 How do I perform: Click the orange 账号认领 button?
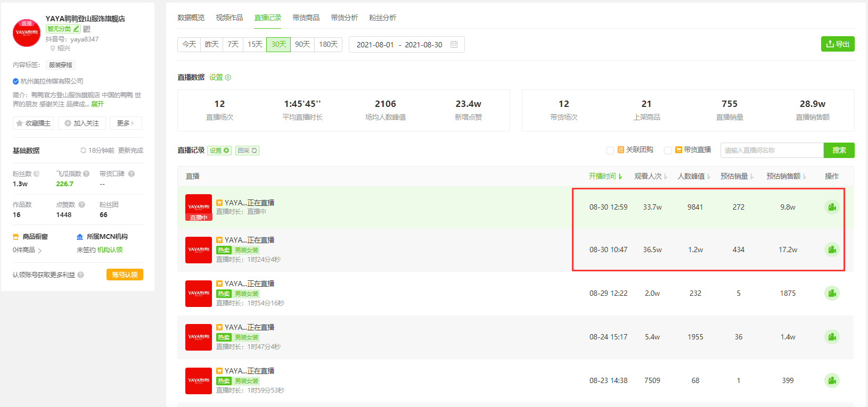[125, 275]
